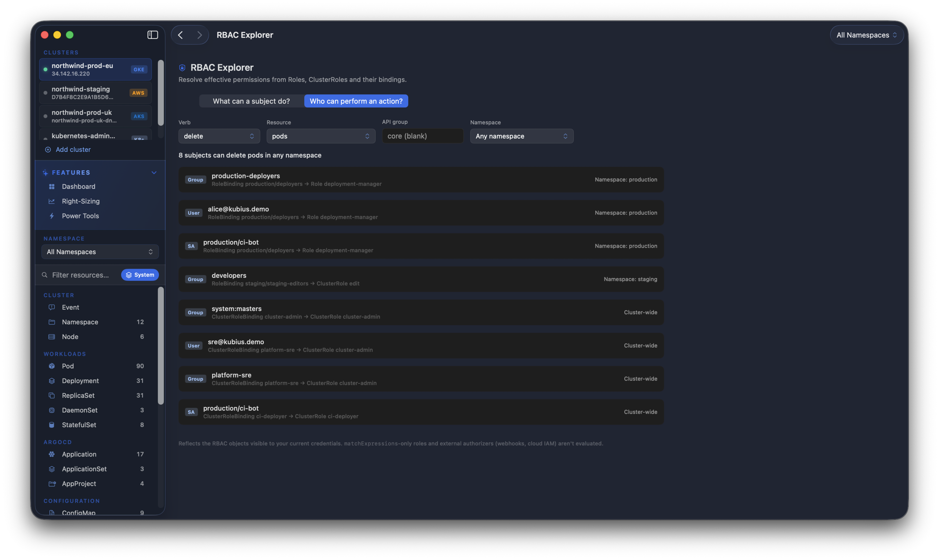Click the GKE badge on northwind-prod-eu
Screen dimensions: 939x560
tap(139, 69)
